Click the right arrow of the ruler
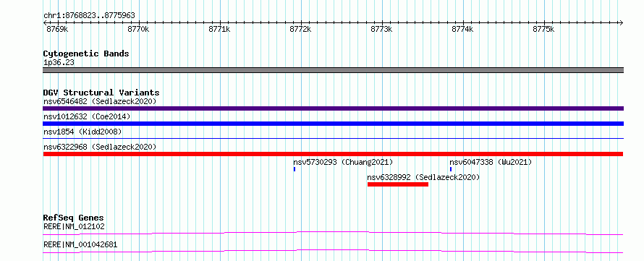The width and height of the screenshot is (644, 261). [621, 23]
